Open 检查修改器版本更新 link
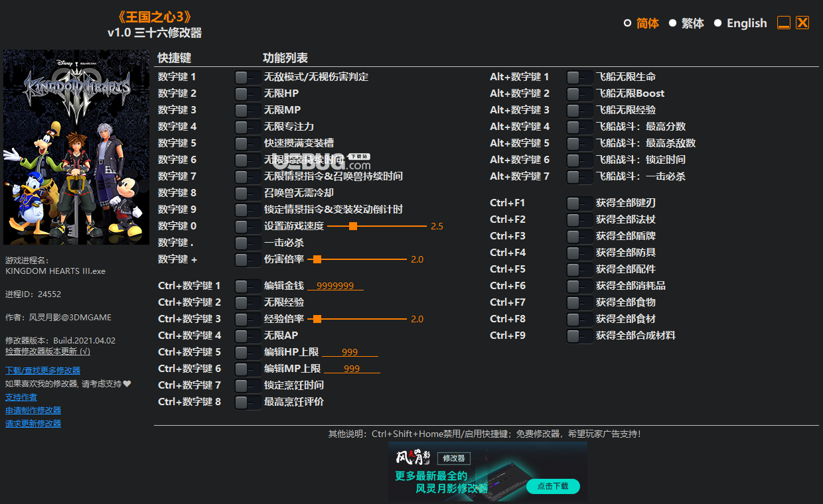 pos(48,351)
